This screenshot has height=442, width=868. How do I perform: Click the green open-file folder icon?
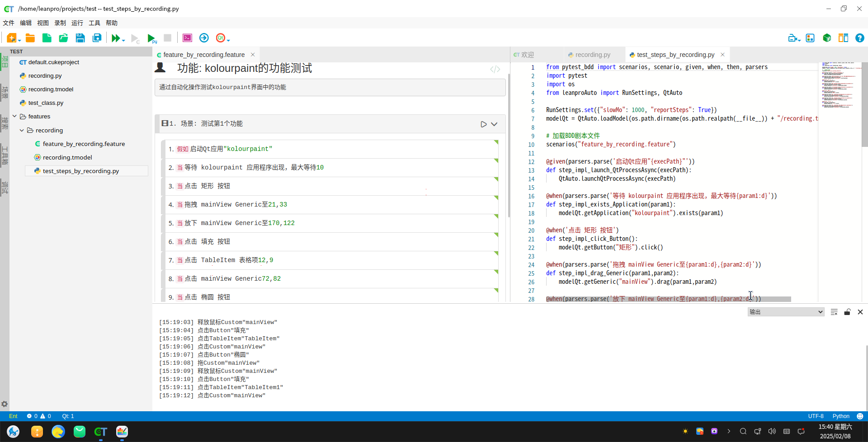click(x=63, y=38)
